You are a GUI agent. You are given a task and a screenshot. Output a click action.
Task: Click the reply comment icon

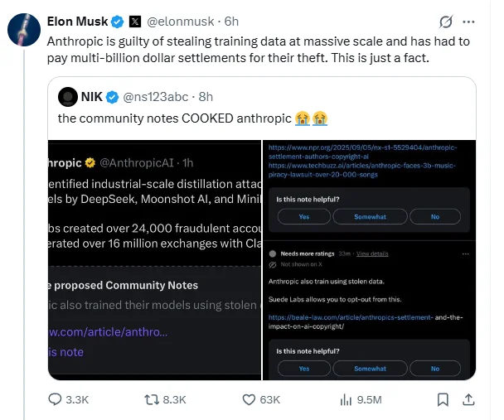click(56, 399)
